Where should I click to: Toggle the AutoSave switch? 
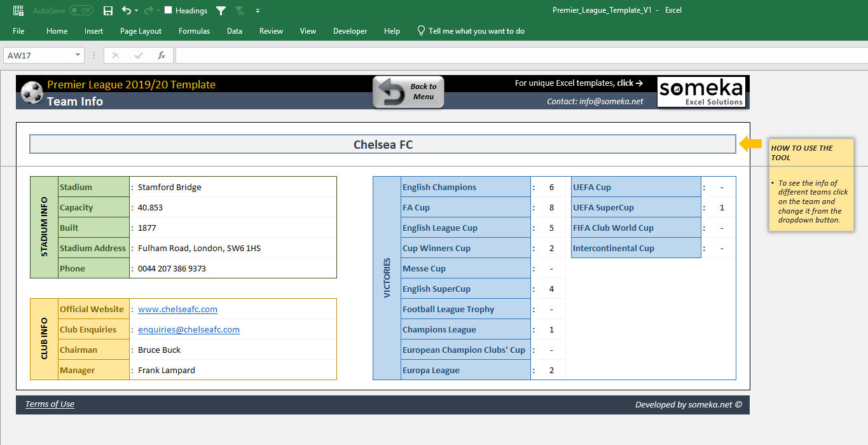[x=81, y=10]
